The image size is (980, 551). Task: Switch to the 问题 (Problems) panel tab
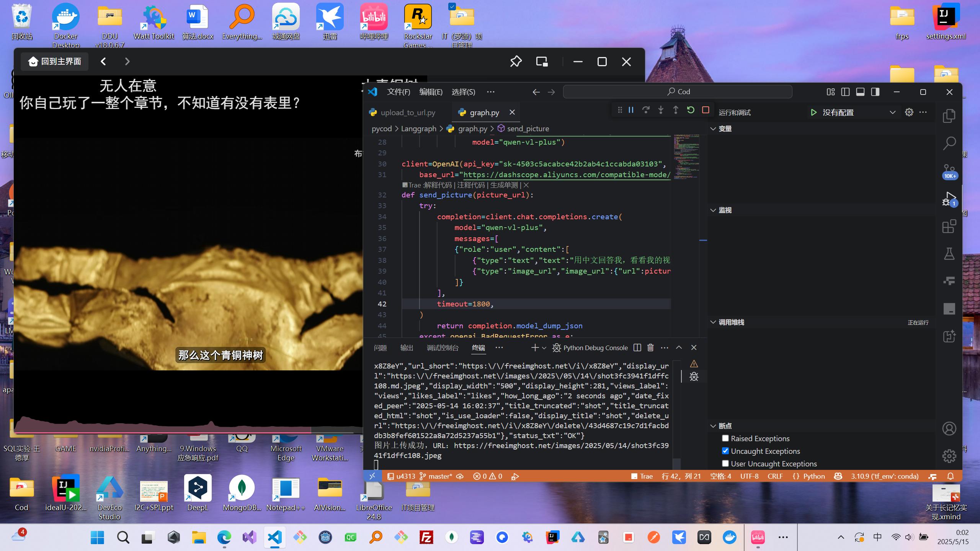coord(380,348)
